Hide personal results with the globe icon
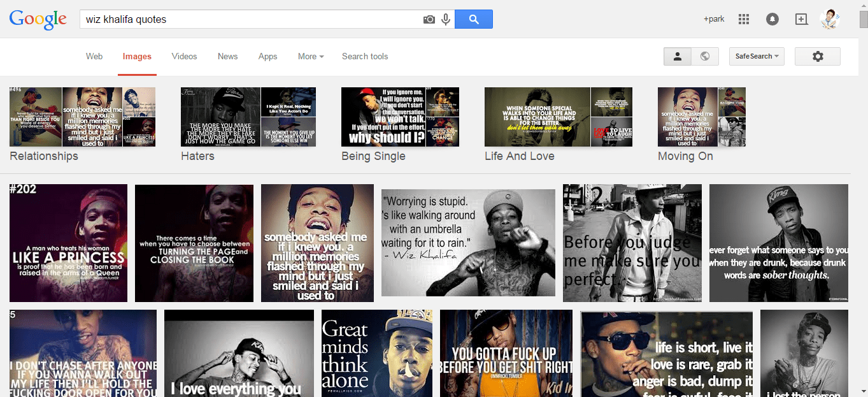The height and width of the screenshot is (397, 868). [705, 56]
